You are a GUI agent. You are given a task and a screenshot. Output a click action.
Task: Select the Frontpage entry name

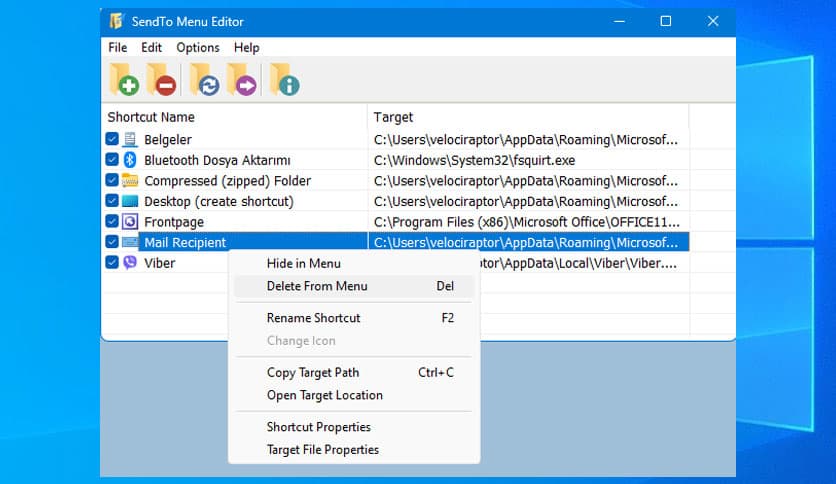pos(174,222)
